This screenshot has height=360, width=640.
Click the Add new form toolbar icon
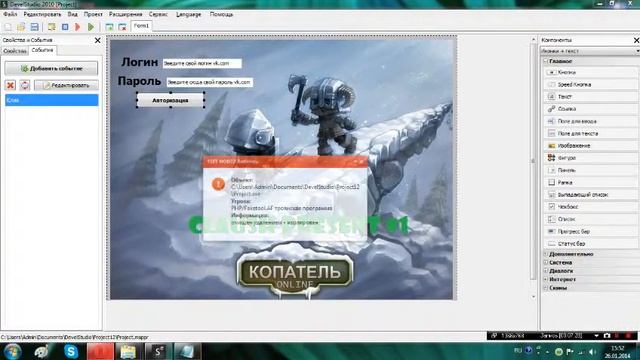coord(109,27)
